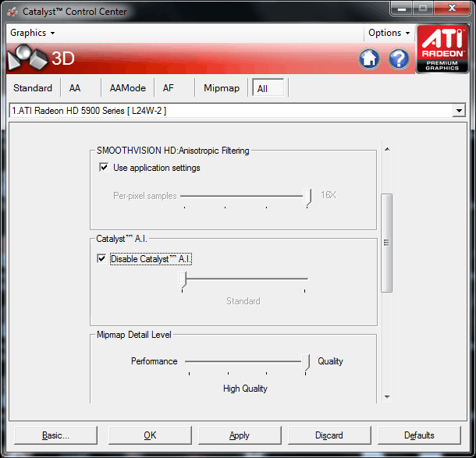This screenshot has width=476, height=458.
Task: Open the Options dropdown menu
Action: tap(389, 33)
